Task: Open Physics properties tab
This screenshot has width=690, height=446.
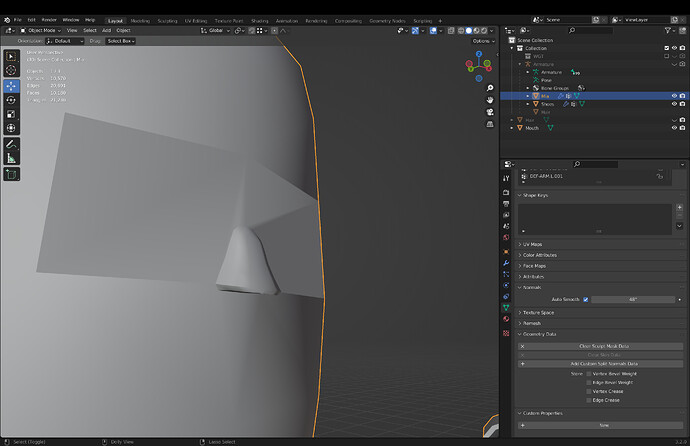Action: 506,285
